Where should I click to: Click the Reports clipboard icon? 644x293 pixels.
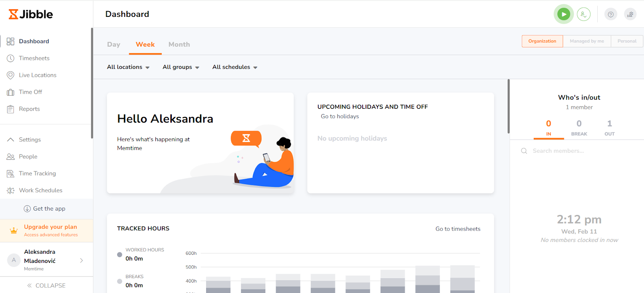coord(10,109)
